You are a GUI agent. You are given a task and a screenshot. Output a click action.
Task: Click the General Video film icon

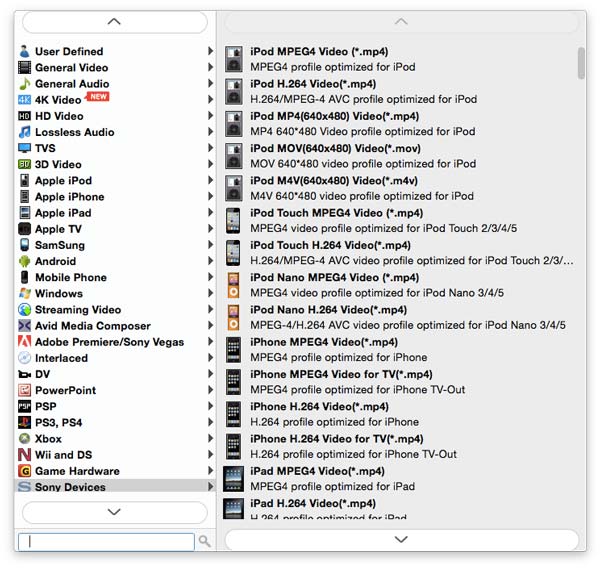pyautogui.click(x=24, y=67)
